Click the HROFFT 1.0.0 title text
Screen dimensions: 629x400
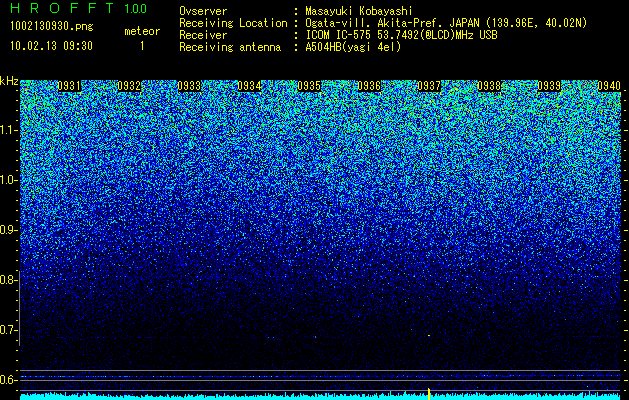[x=79, y=8]
